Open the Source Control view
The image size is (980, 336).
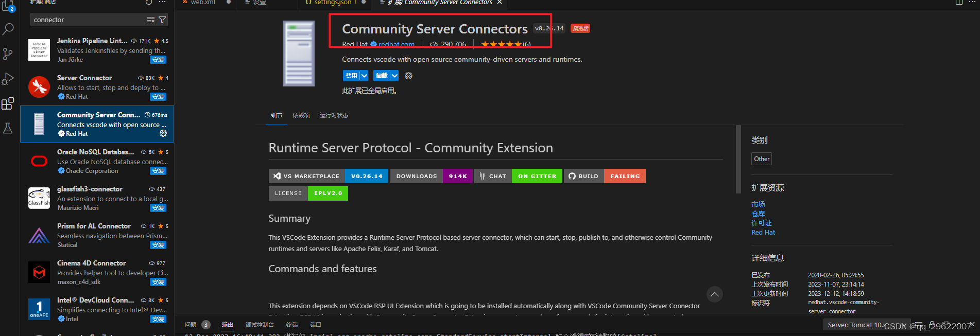pos(8,54)
